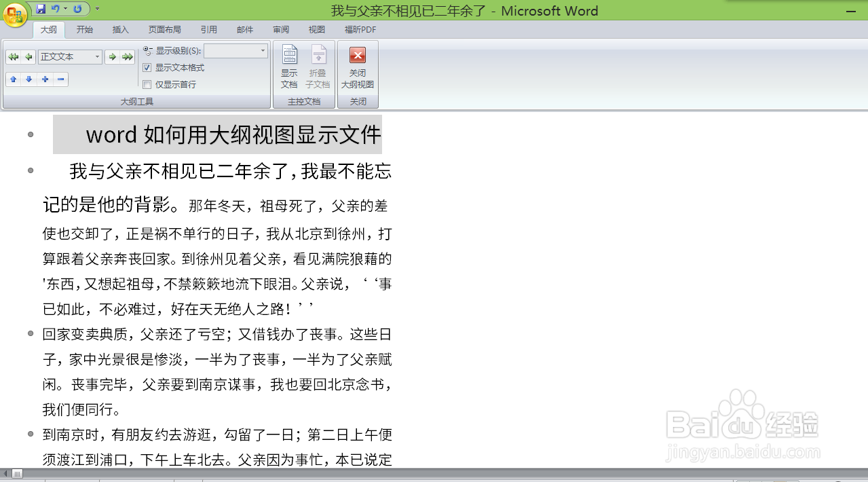This screenshot has height=482, width=868.
Task: Select outline bullet beside 回家变卖典质 paragraph
Action: [31, 334]
